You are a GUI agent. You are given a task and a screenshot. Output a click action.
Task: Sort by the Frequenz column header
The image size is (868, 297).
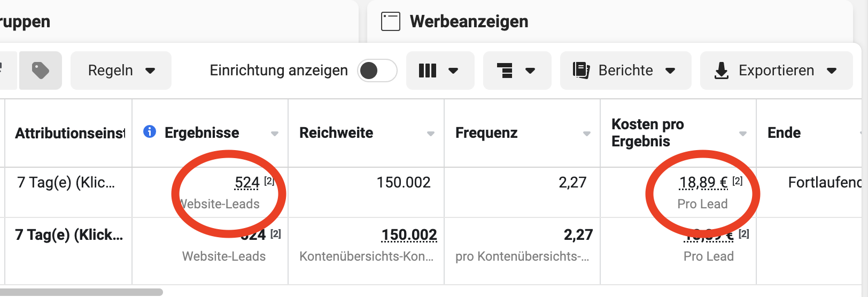point(486,133)
